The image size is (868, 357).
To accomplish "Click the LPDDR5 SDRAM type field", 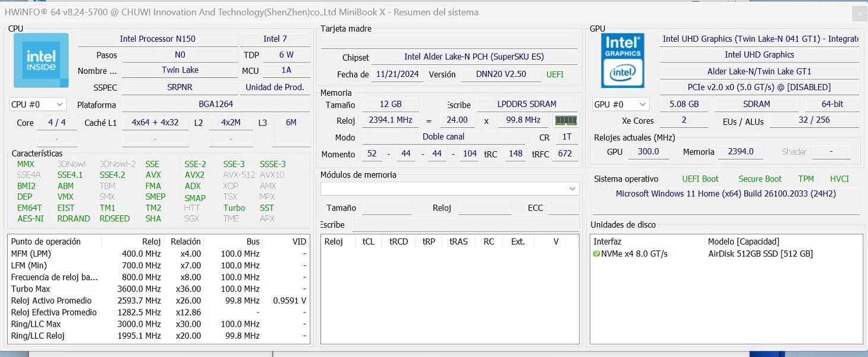I will [x=527, y=104].
